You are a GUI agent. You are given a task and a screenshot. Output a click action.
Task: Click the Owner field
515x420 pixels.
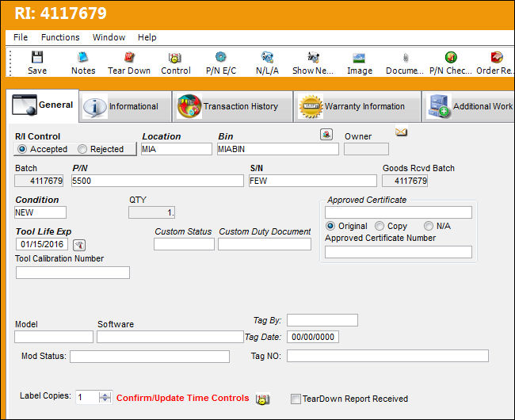coord(366,149)
